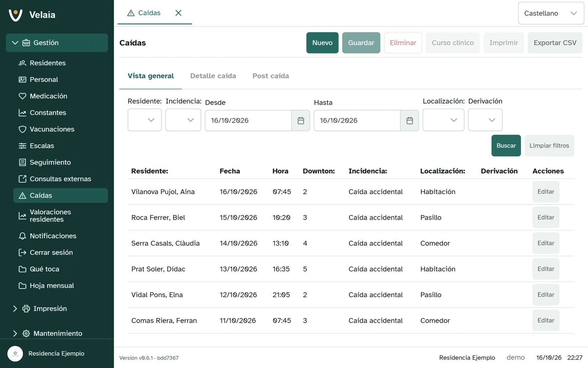
Task: Open Desde date calendar picker
Action: pos(301,120)
